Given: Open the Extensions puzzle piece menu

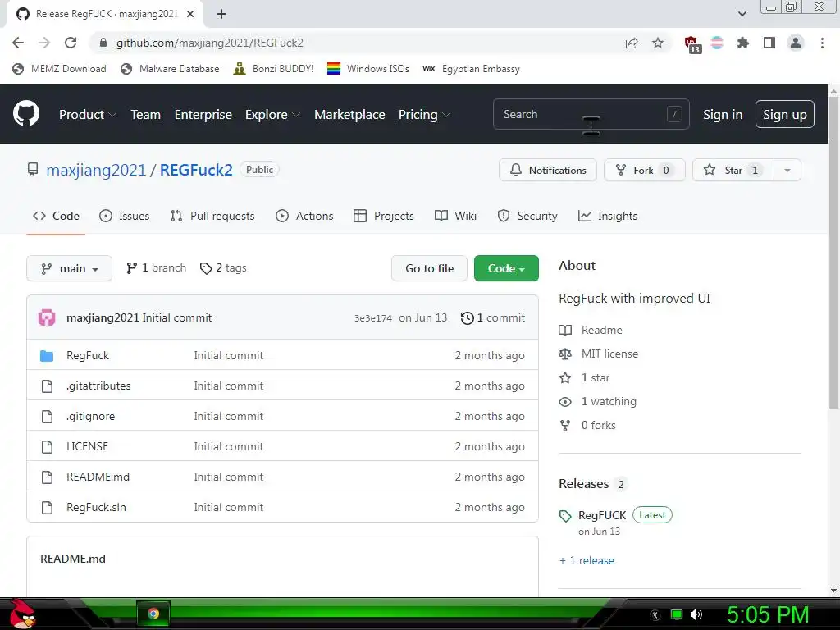Looking at the screenshot, I should (x=743, y=43).
